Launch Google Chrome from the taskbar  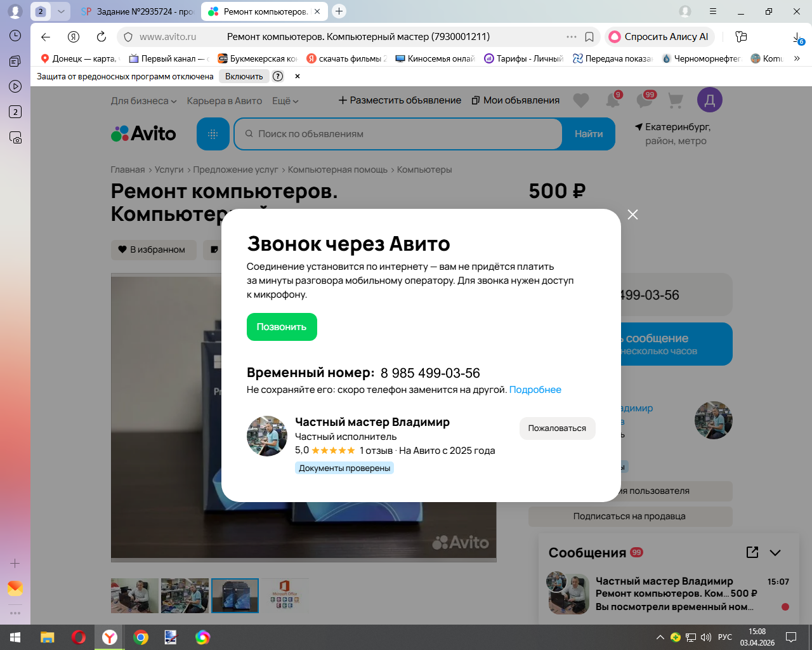pos(141,637)
